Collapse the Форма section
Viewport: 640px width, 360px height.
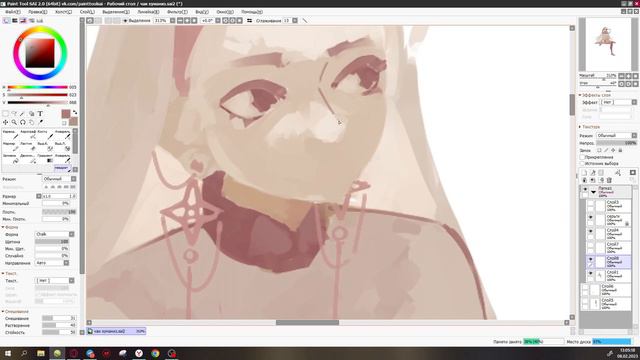3,227
